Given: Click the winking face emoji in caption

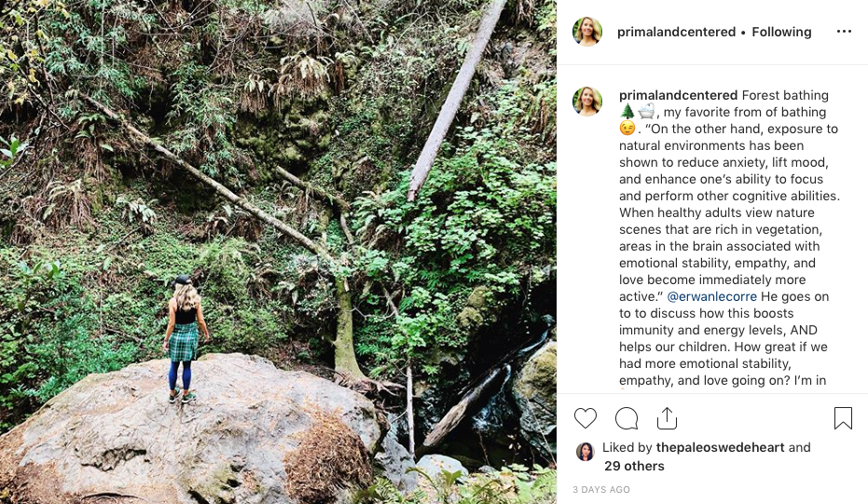Looking at the screenshot, I should coord(627,129).
